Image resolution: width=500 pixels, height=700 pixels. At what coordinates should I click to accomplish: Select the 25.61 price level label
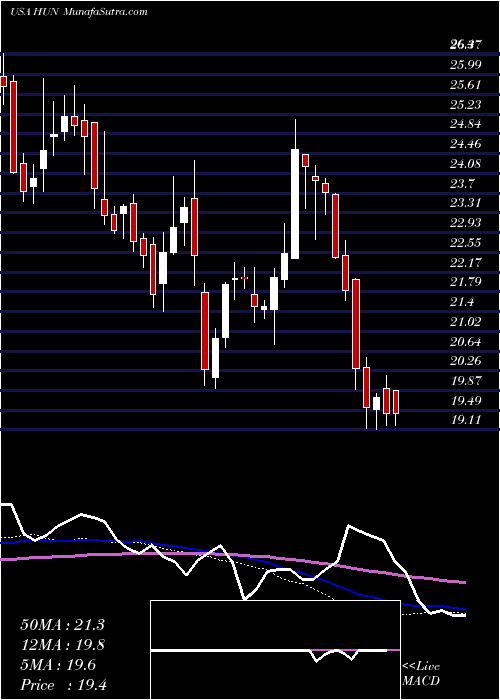pyautogui.click(x=466, y=84)
